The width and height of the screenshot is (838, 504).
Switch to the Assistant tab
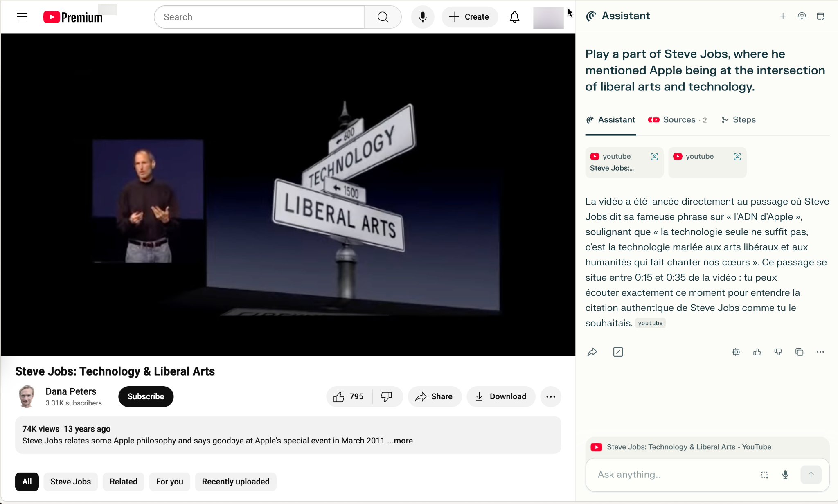point(610,120)
